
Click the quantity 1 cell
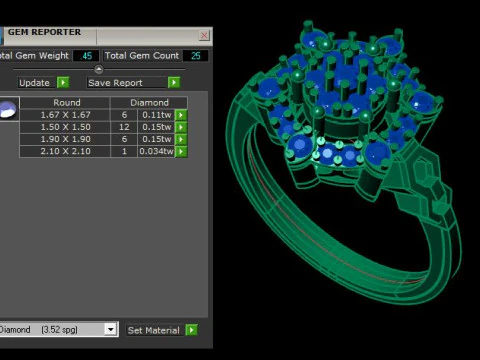coord(124,151)
